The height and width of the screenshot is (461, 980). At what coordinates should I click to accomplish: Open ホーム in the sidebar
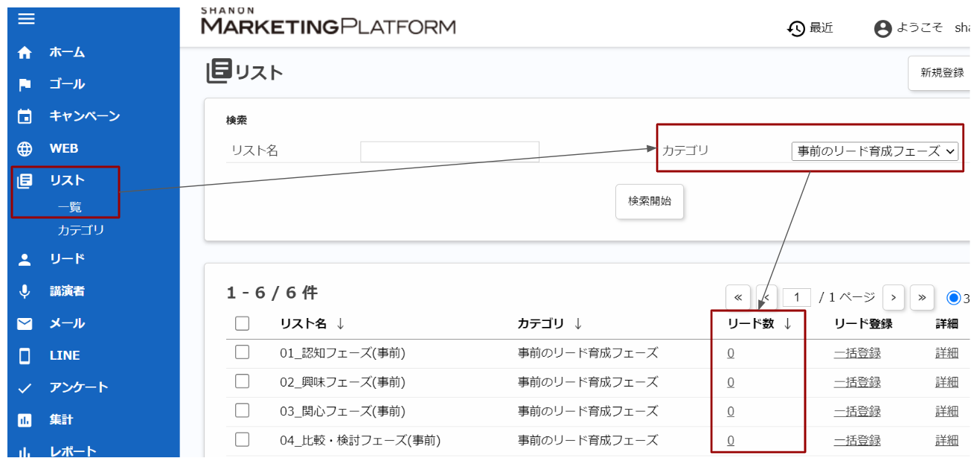tap(67, 53)
